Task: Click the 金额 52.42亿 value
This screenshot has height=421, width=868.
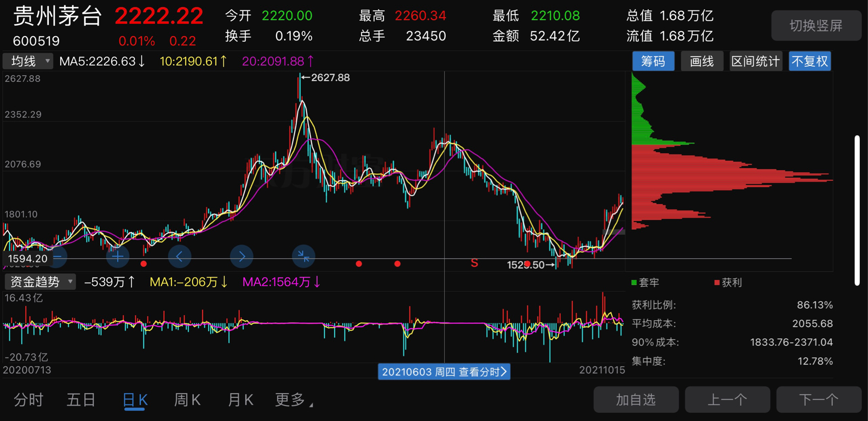Action: [x=555, y=36]
